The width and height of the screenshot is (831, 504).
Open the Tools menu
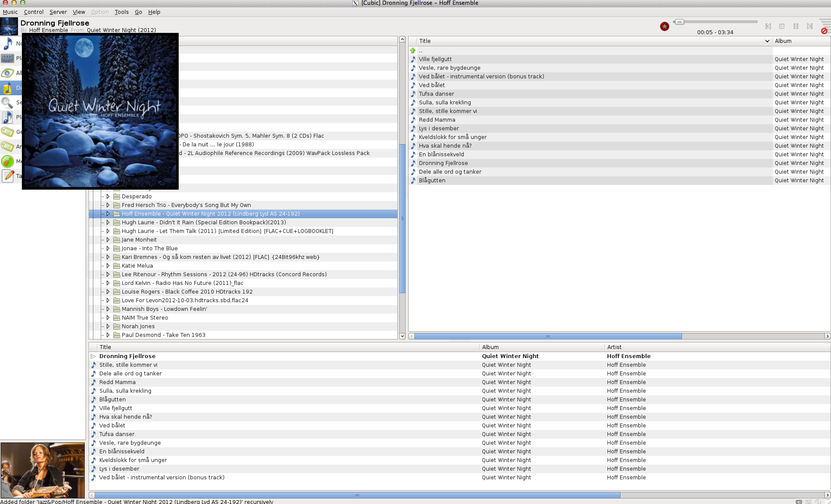coord(121,12)
